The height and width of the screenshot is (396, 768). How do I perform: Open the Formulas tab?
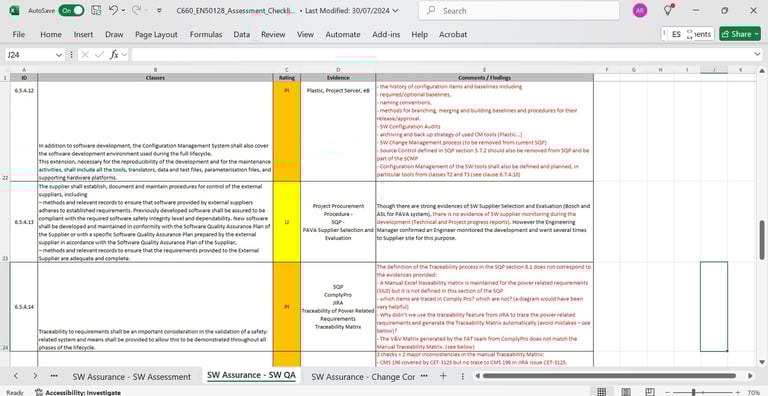click(x=206, y=34)
